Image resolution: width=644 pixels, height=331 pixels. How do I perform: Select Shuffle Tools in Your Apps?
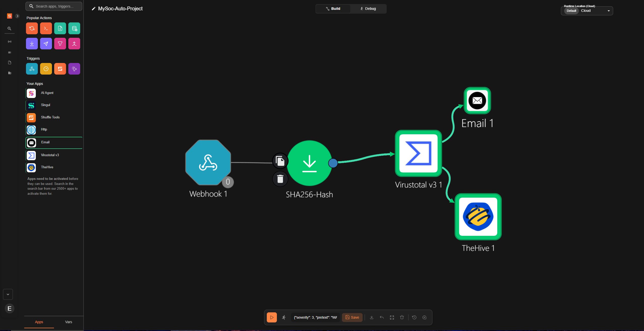click(x=54, y=117)
